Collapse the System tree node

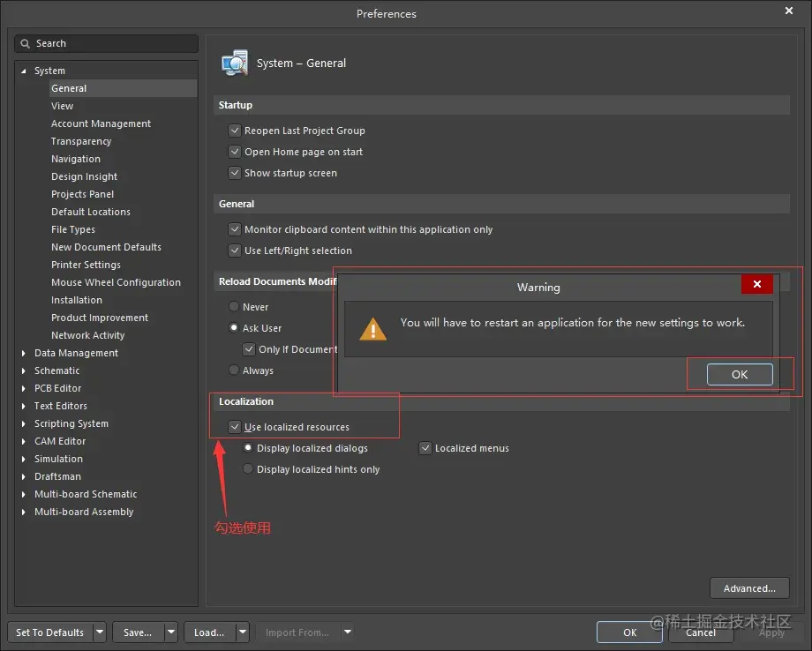(x=23, y=71)
